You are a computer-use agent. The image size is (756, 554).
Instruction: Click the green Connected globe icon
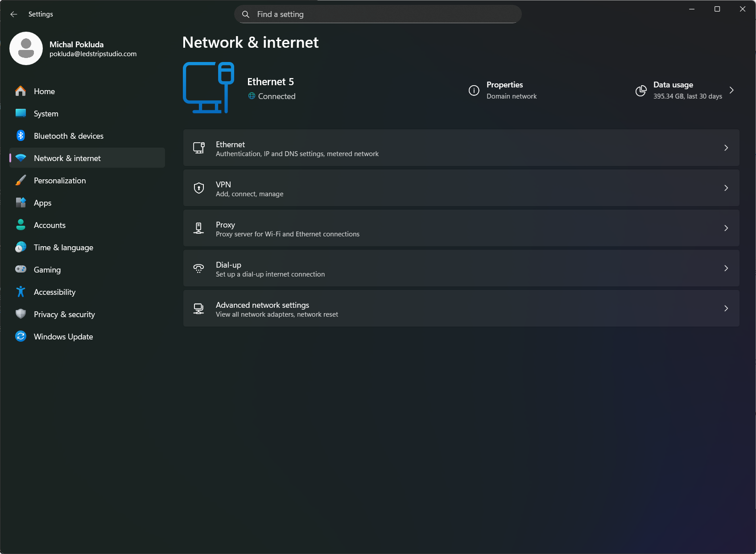pos(252,96)
